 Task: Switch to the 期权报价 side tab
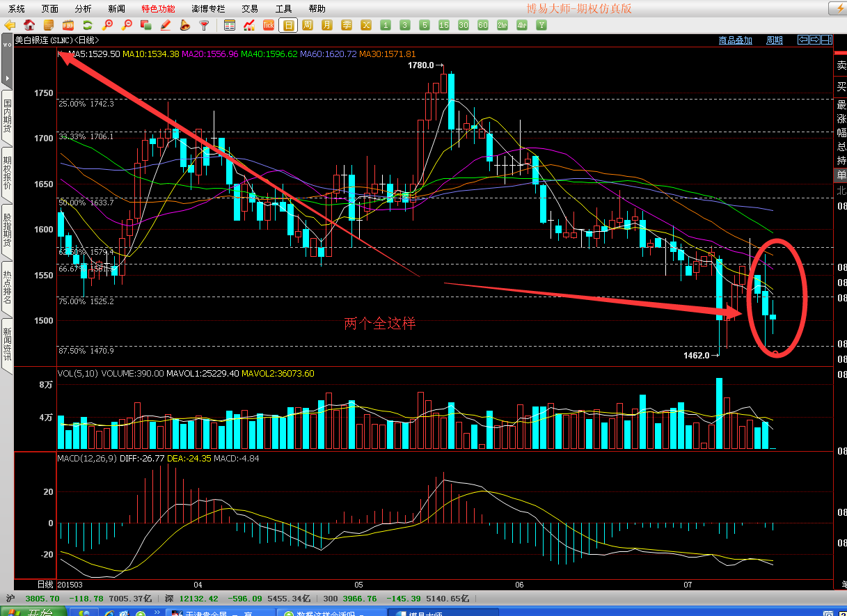click(x=7, y=173)
